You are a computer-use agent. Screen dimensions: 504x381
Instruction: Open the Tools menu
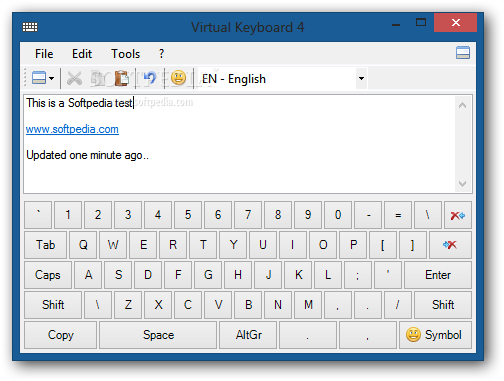point(126,54)
